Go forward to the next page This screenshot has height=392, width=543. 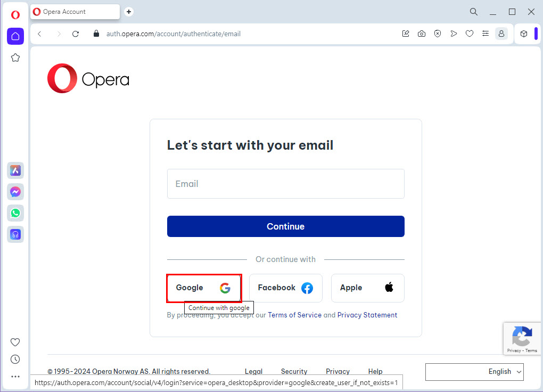point(59,34)
